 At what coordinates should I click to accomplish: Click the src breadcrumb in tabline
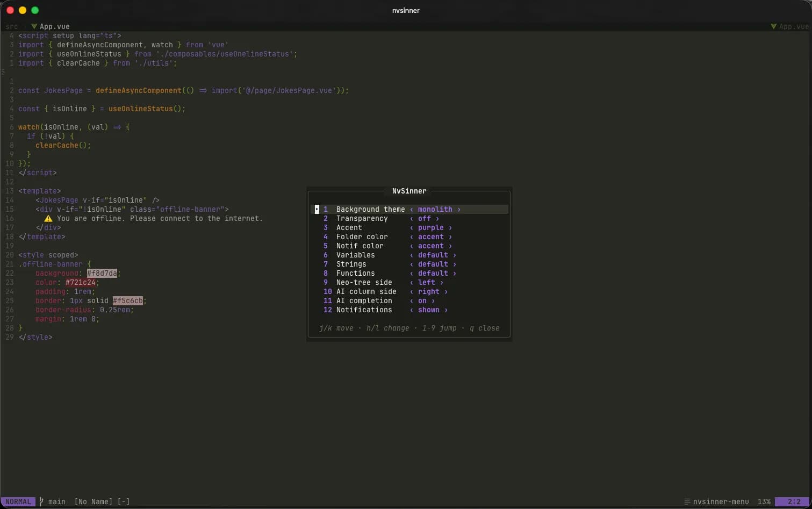pos(12,26)
